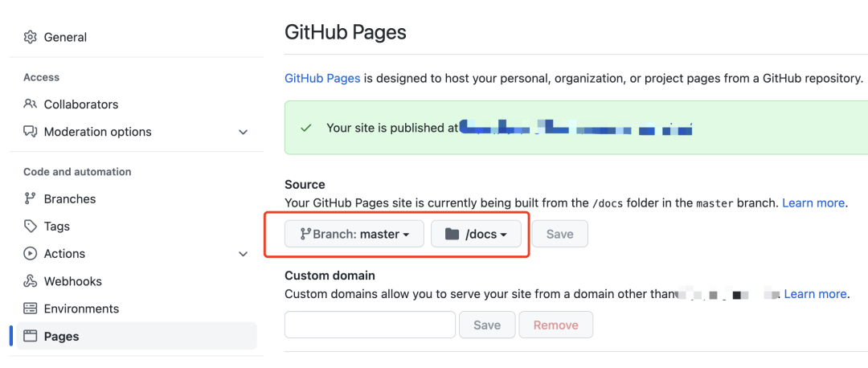Viewport: 868px width, 368px height.
Task: Click the 'GitHub Pages' page title
Action: (346, 32)
